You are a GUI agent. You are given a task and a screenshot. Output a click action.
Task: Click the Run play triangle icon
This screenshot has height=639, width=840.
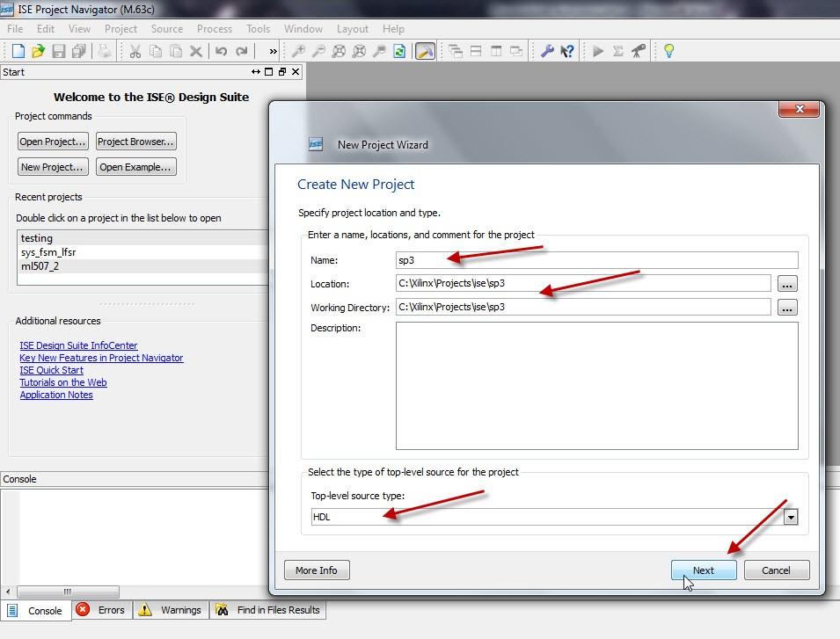pyautogui.click(x=598, y=51)
